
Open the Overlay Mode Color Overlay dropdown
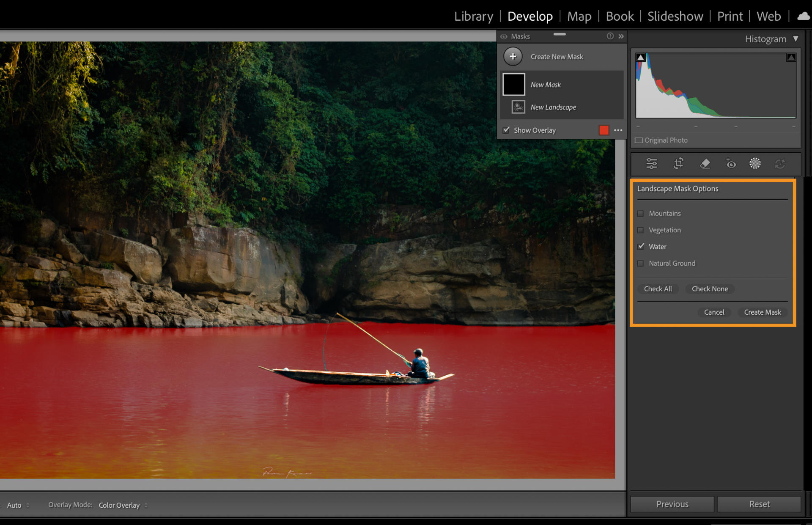pyautogui.click(x=123, y=505)
